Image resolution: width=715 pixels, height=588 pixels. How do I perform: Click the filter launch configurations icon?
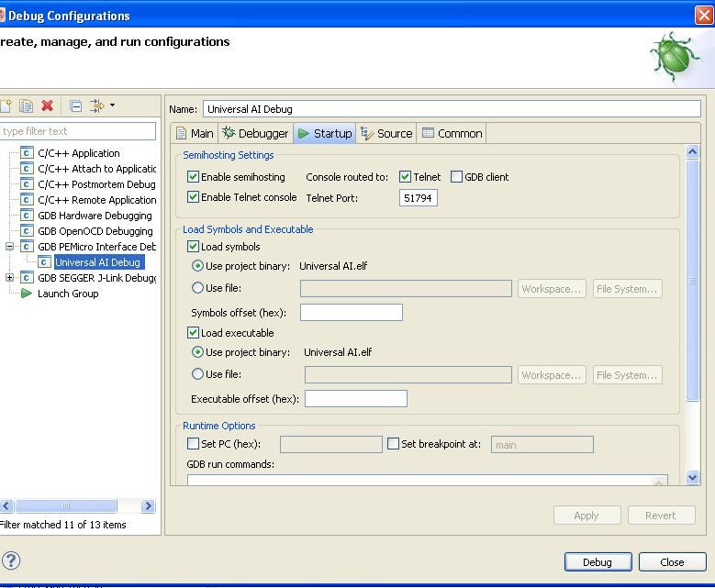tap(96, 106)
